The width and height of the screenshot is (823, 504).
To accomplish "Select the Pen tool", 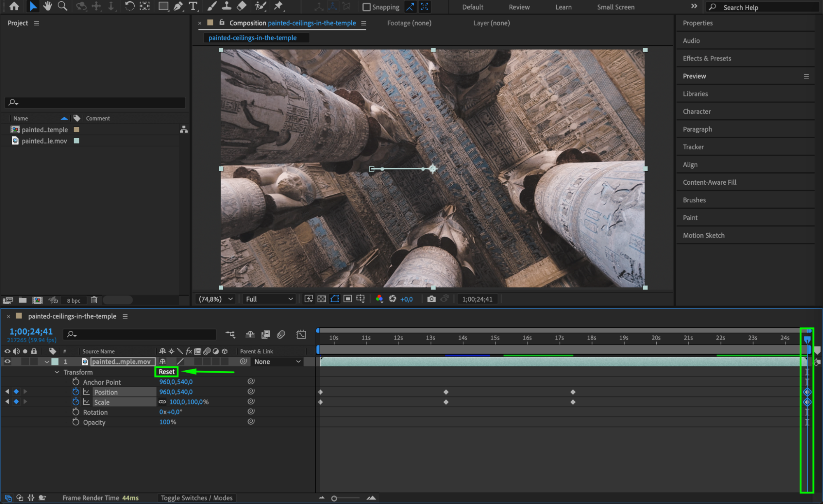I will [x=178, y=6].
